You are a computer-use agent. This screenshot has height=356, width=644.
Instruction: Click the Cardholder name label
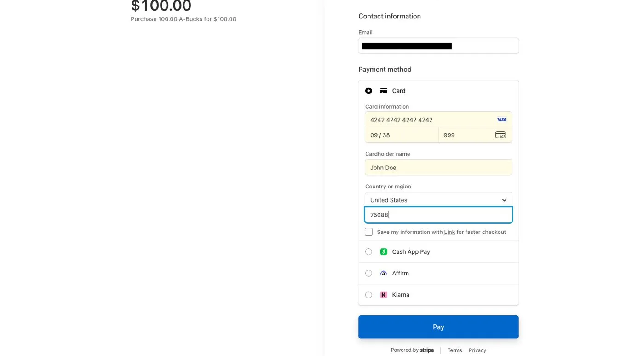[387, 154]
